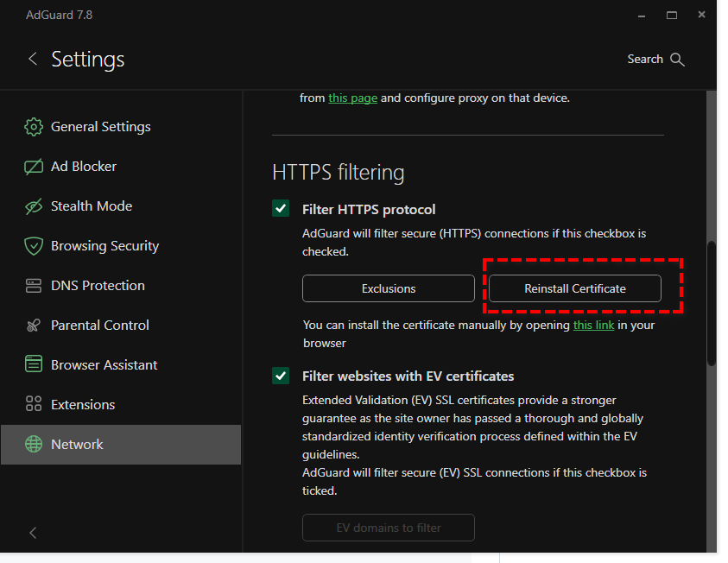Viewport: 728px width, 563px height.
Task: Click the Search label in header
Action: [x=645, y=60]
